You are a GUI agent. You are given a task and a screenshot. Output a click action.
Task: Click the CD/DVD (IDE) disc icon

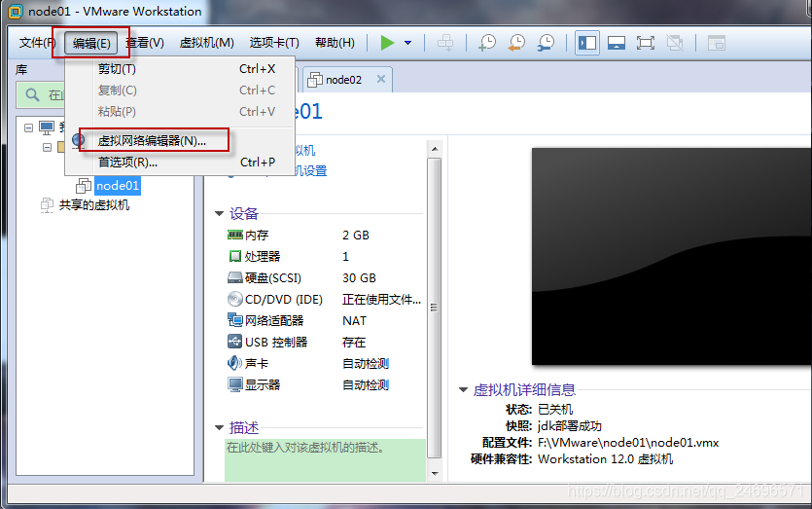pos(235,299)
